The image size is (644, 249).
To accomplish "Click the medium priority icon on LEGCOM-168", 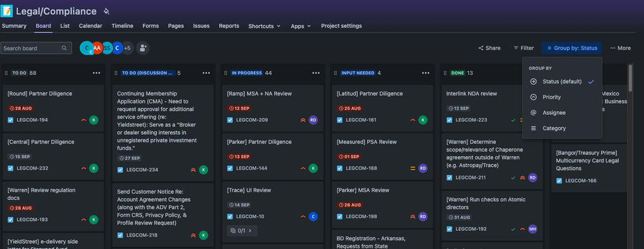I will (413, 168).
